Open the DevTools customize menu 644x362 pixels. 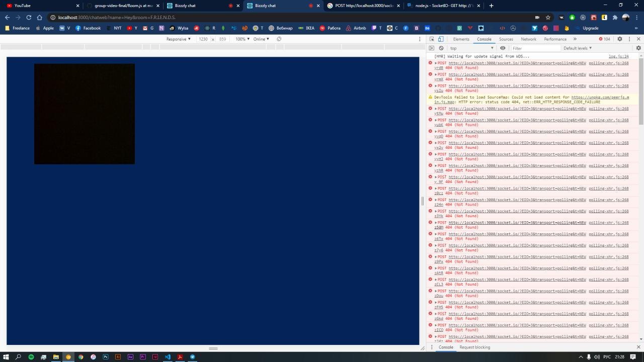click(x=629, y=39)
